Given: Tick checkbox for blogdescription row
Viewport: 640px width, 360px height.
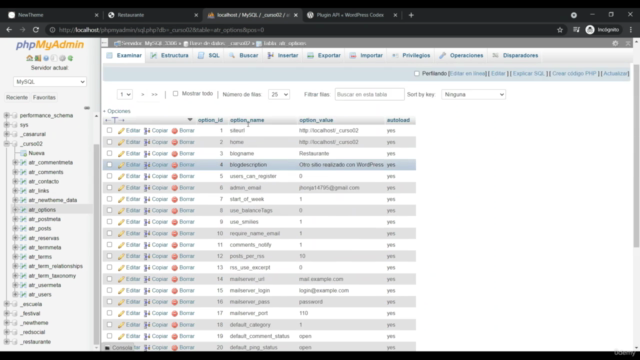Looking at the screenshot, I should tap(109, 165).
